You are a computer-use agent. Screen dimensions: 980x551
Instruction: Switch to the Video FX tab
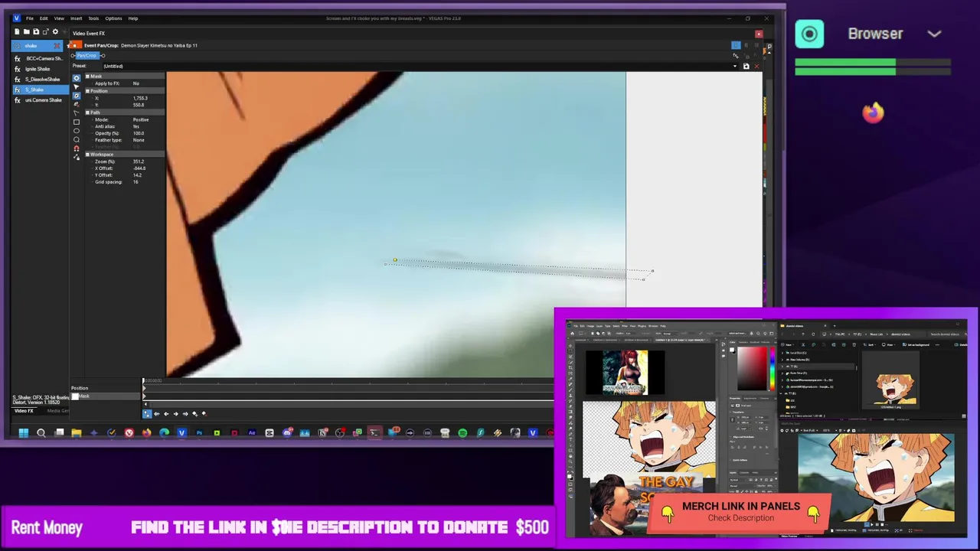click(24, 411)
